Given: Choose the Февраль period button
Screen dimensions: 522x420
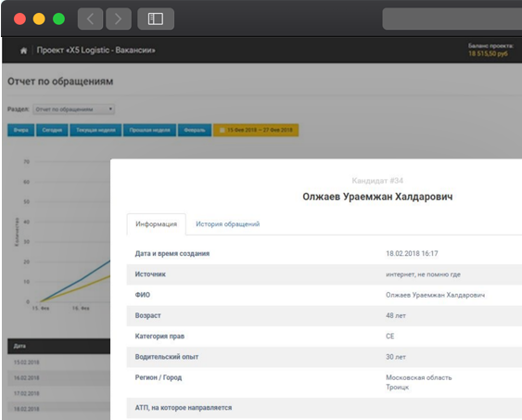Looking at the screenshot, I should pyautogui.click(x=195, y=130).
